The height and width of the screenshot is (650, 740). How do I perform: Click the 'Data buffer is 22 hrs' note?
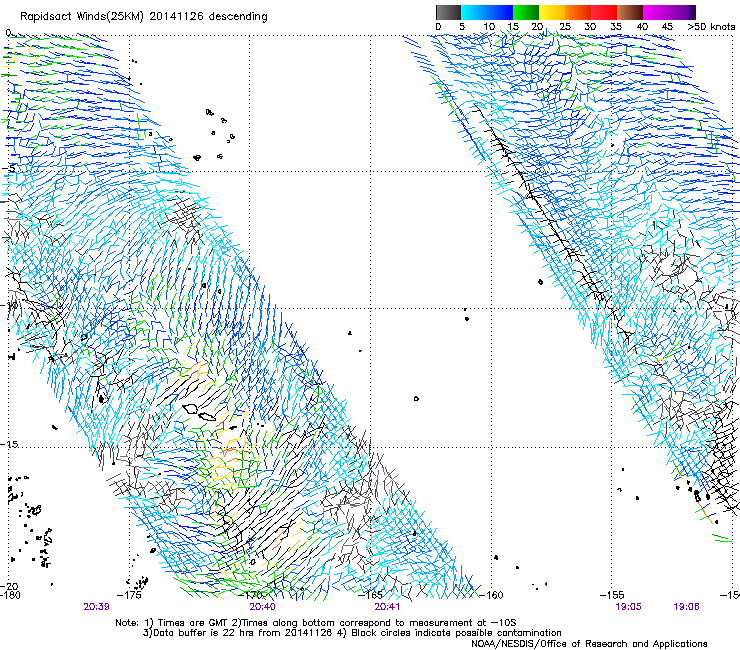(204, 633)
